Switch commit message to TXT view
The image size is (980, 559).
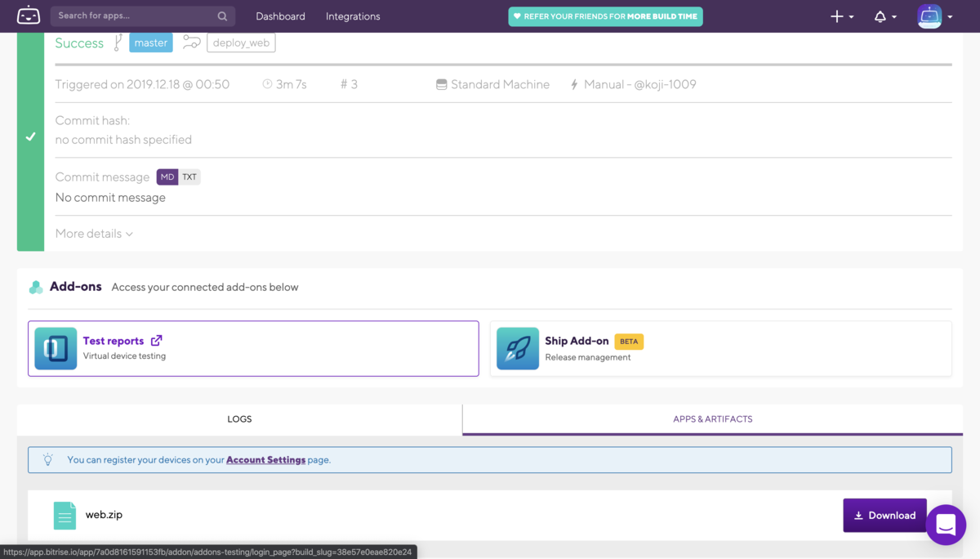click(x=189, y=177)
